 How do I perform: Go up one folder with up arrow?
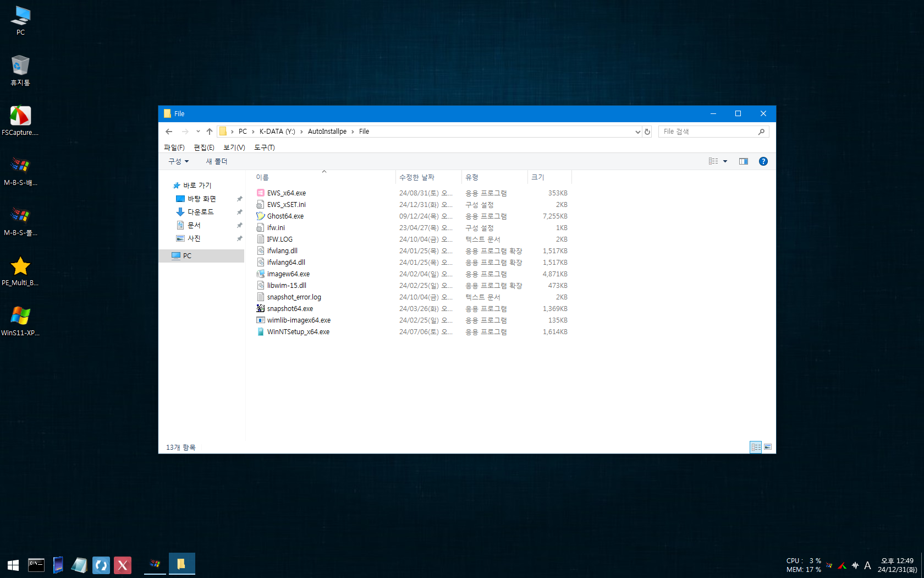click(210, 132)
